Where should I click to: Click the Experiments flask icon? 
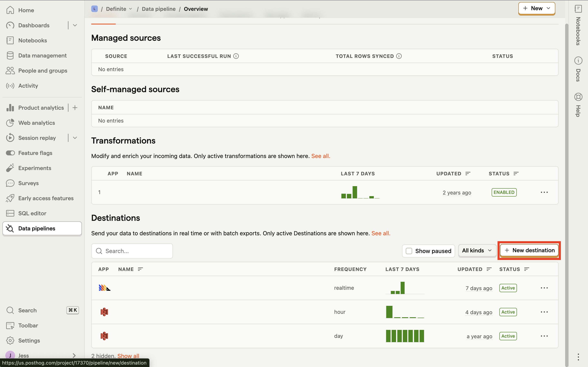tap(10, 168)
